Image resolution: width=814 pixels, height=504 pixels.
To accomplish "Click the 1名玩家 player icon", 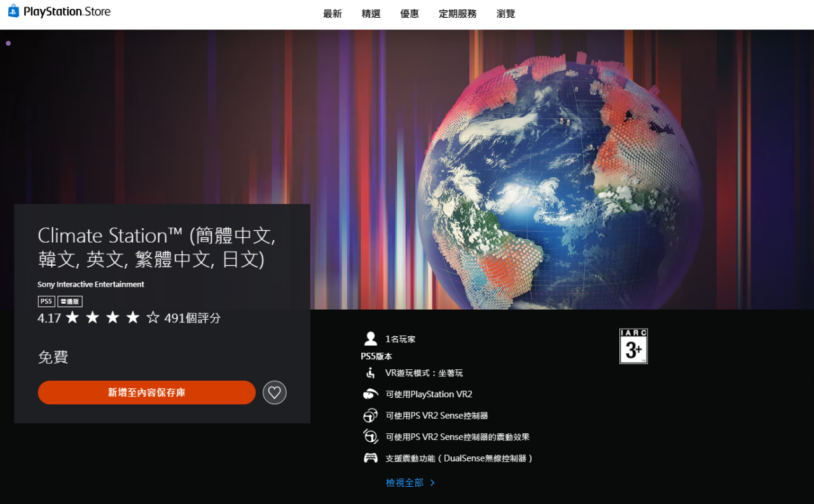I will 370,339.
